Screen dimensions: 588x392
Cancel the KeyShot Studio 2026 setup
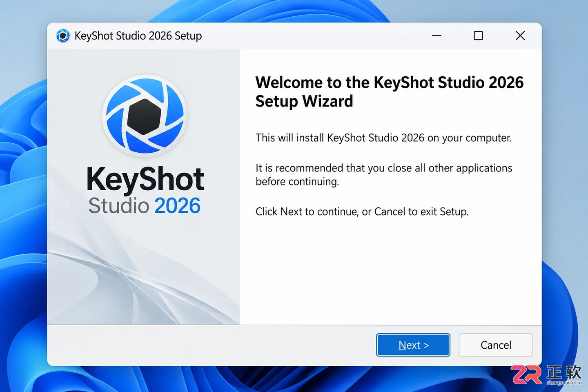496,345
